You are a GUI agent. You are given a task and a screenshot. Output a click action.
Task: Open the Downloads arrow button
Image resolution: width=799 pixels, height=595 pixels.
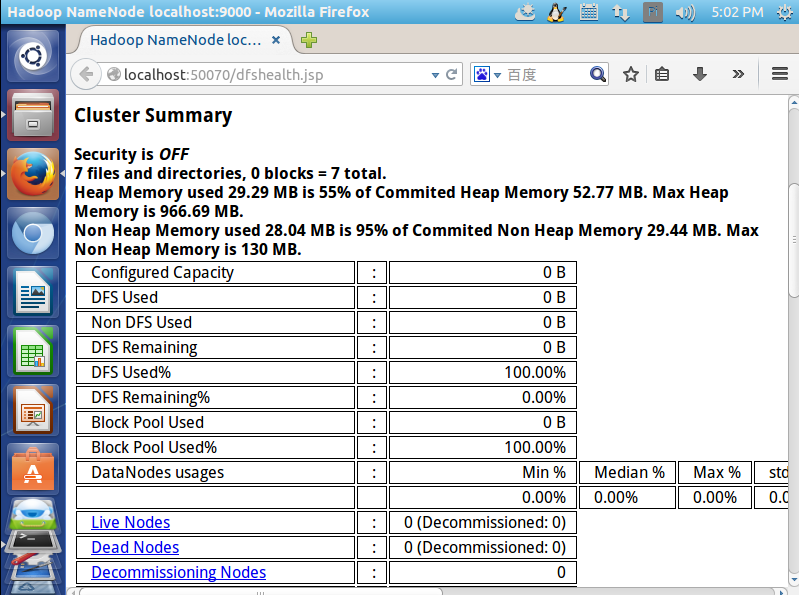coord(700,74)
